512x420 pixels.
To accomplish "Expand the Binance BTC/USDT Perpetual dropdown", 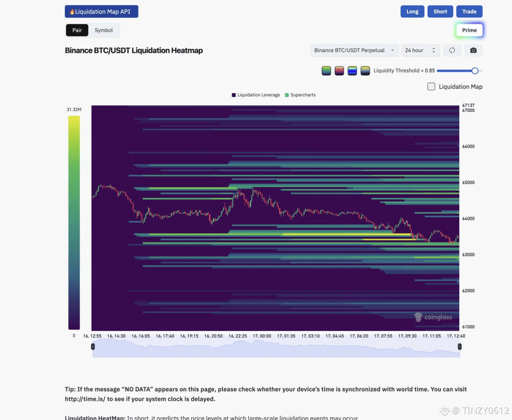I will click(355, 50).
